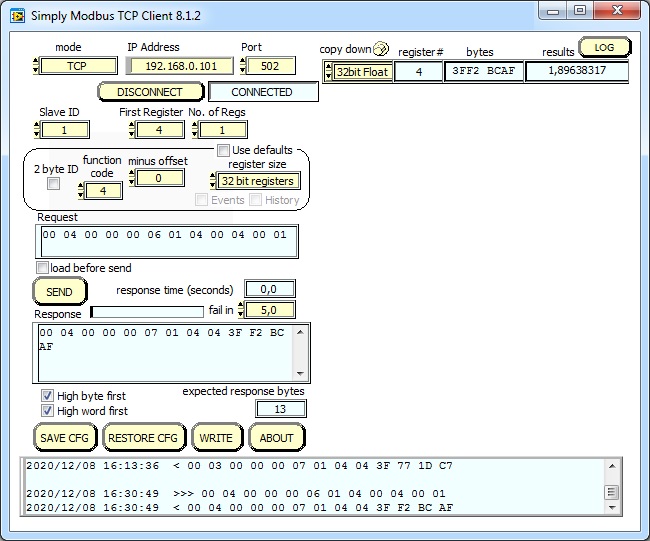Toggle the Events checkbox
The width and height of the screenshot is (650, 541).
[x=201, y=200]
